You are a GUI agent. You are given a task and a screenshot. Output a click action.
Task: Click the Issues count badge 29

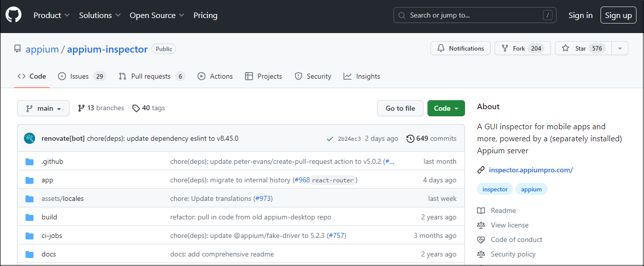(99, 76)
